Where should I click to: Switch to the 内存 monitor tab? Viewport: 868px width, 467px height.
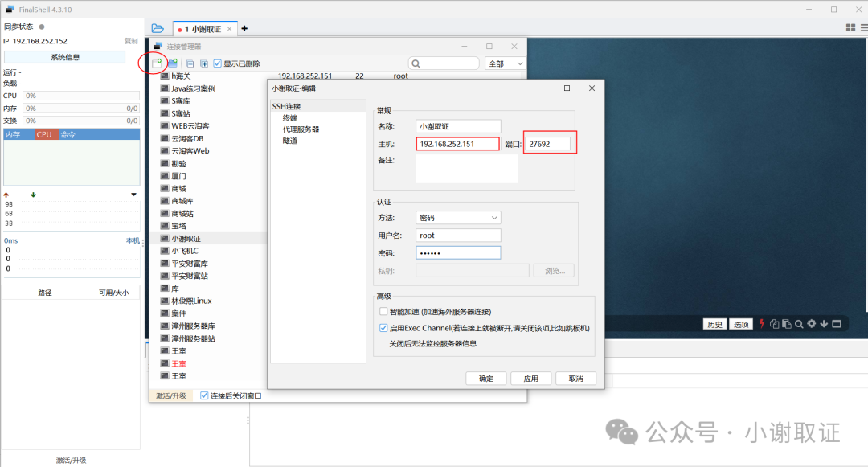[x=18, y=134]
